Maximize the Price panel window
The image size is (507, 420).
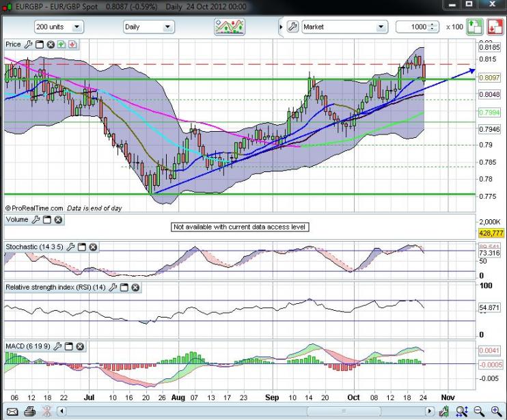click(40, 44)
